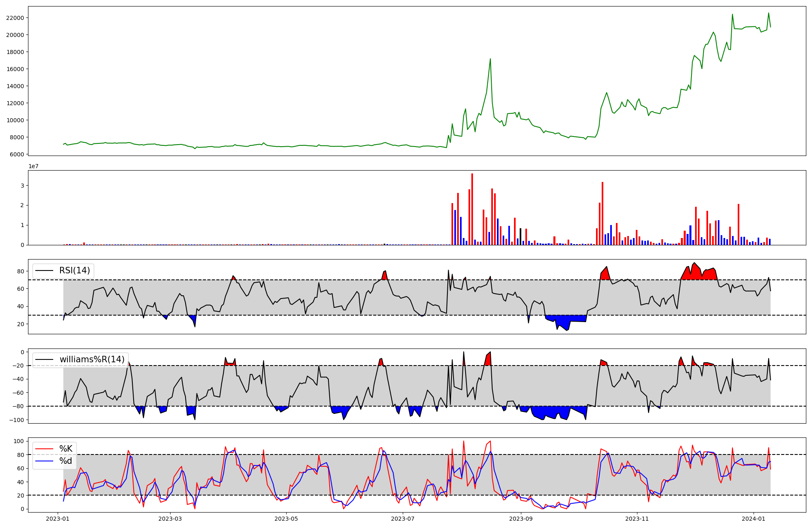Click the %d legend label

[x=66, y=461]
